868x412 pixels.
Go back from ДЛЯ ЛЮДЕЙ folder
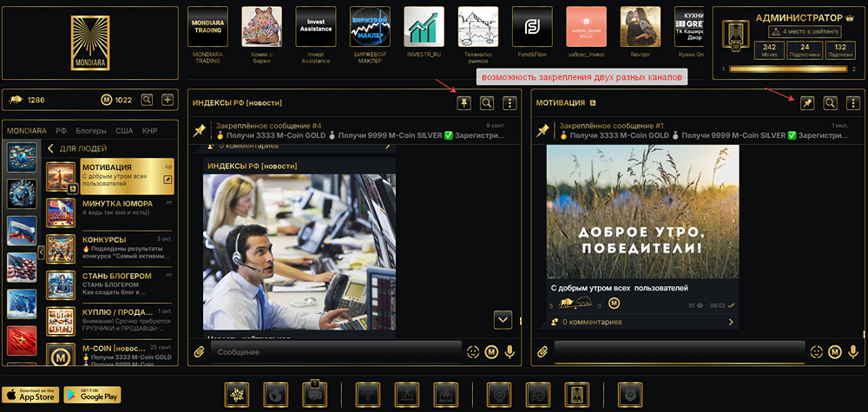pyautogui.click(x=51, y=148)
